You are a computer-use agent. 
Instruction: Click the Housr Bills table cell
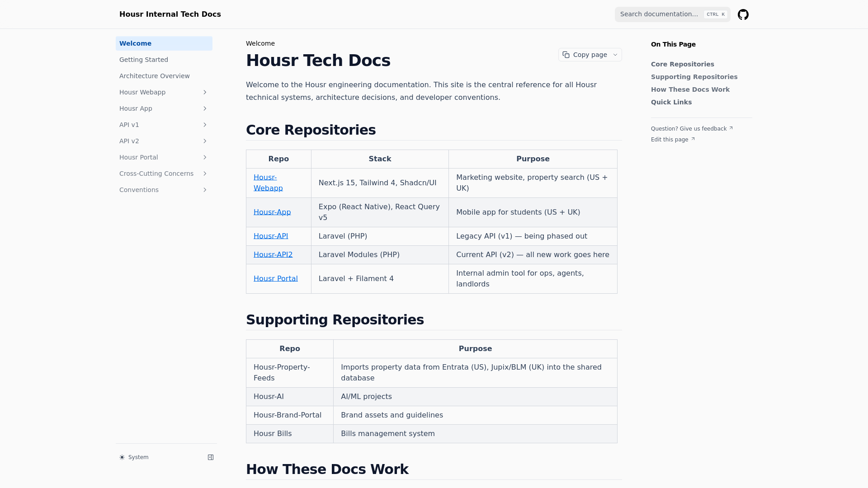[x=290, y=434]
